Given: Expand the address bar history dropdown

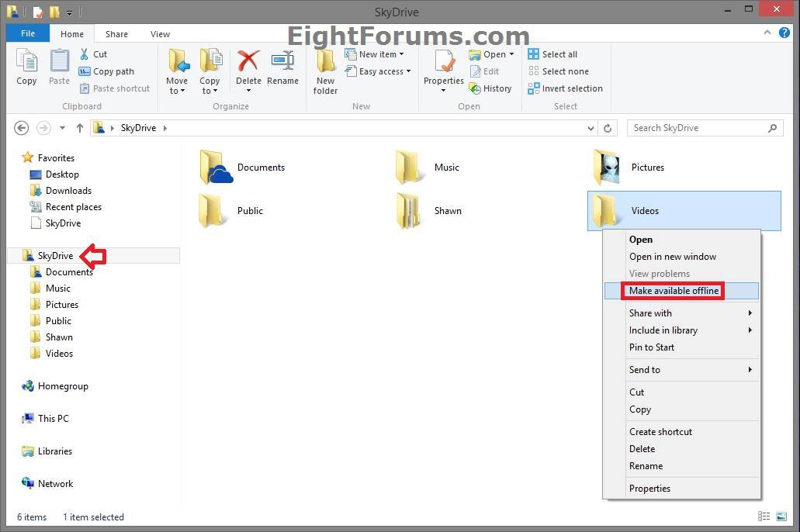Looking at the screenshot, I should point(591,128).
